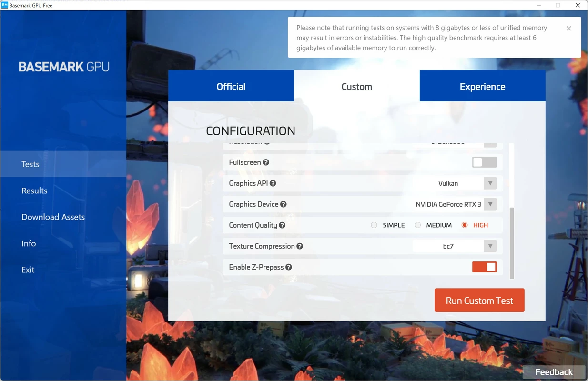This screenshot has width=588, height=381.
Task: Disable the Enable Z-Prepass switch
Action: (484, 267)
